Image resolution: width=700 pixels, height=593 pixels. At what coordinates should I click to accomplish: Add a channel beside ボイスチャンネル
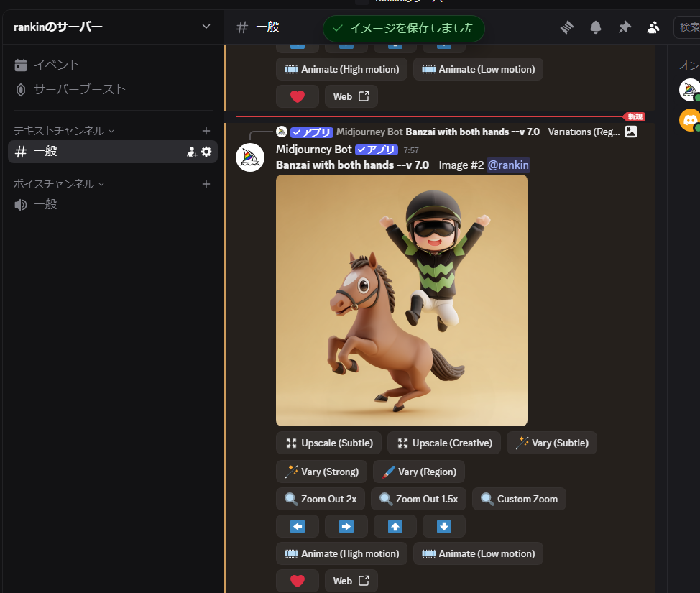point(206,184)
